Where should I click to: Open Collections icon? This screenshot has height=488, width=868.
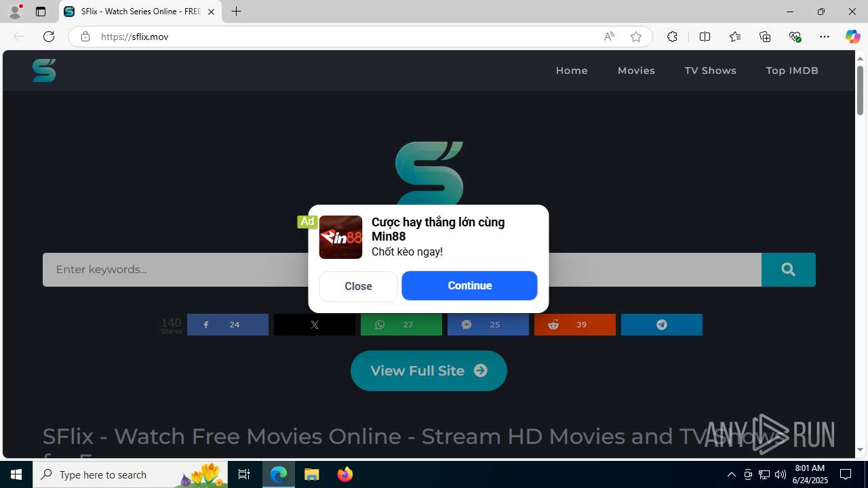pos(765,37)
